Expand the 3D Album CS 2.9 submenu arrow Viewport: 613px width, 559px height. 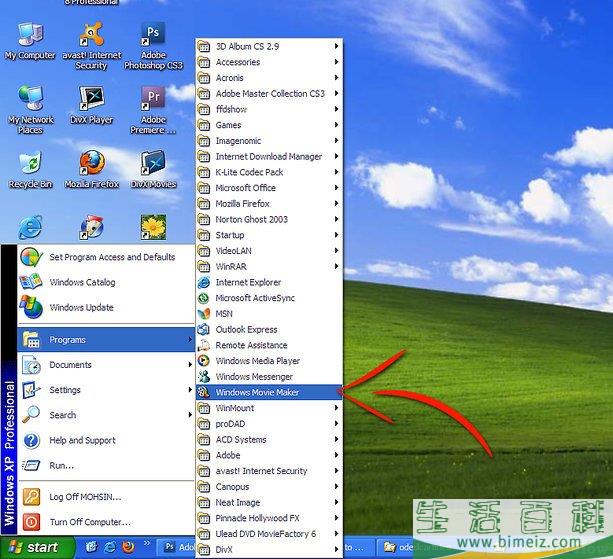point(336,46)
